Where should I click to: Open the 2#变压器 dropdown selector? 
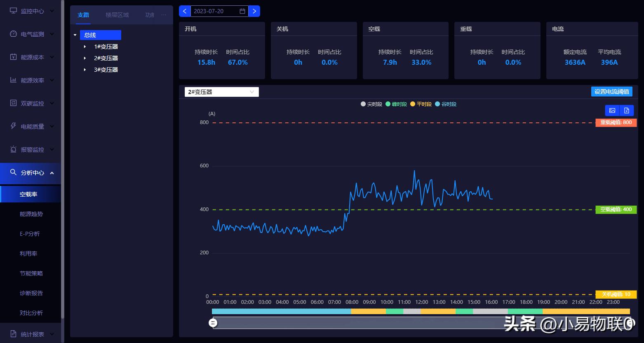pos(221,92)
